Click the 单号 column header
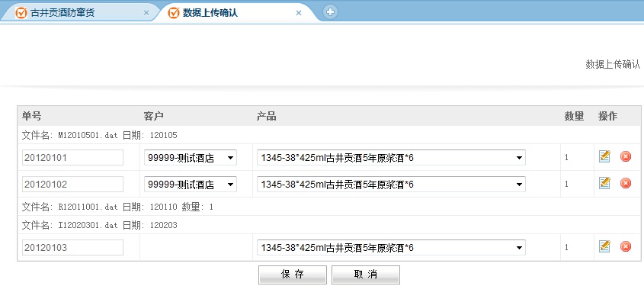This screenshot has width=644, height=286. pos(31,116)
